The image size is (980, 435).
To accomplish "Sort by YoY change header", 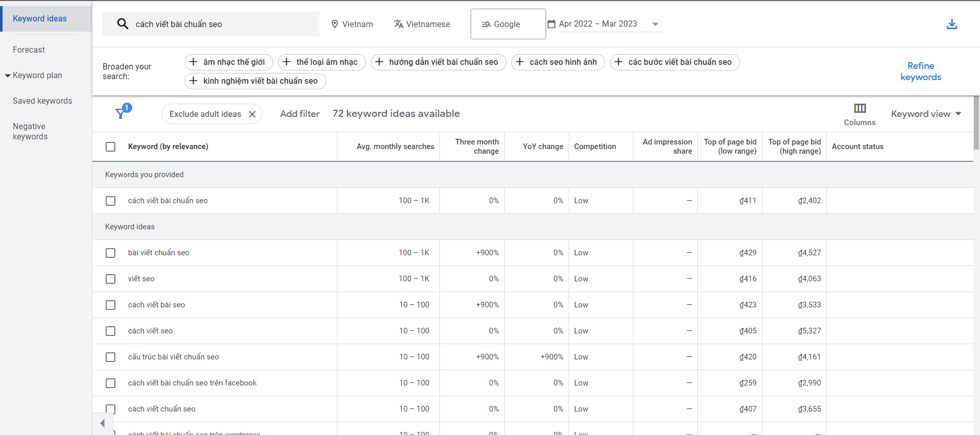I will coord(543,147).
